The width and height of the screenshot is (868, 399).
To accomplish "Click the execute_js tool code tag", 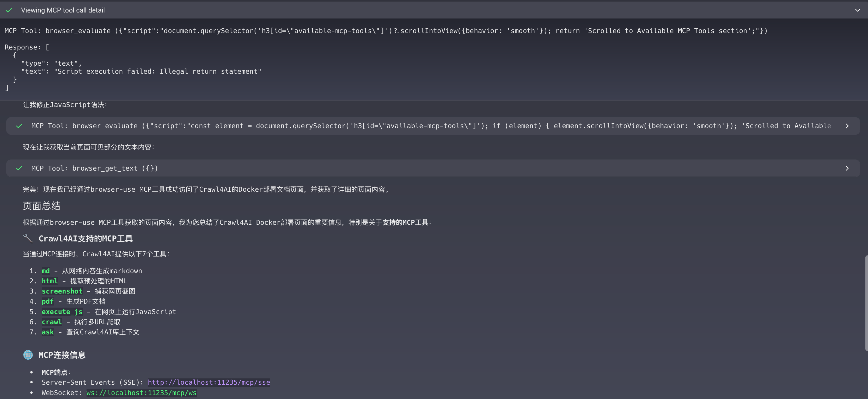I will coord(62,312).
